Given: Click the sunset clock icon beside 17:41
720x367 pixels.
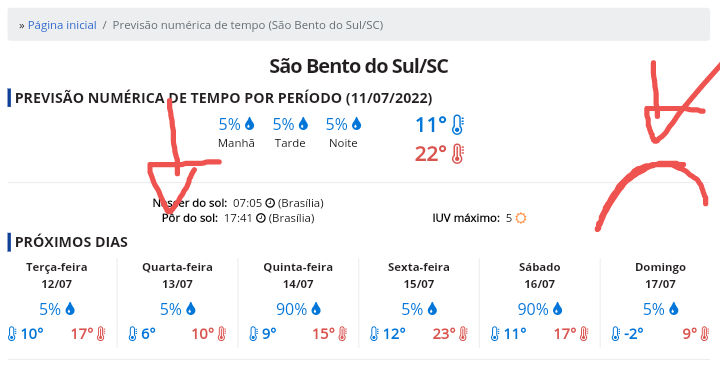Looking at the screenshot, I should (260, 218).
